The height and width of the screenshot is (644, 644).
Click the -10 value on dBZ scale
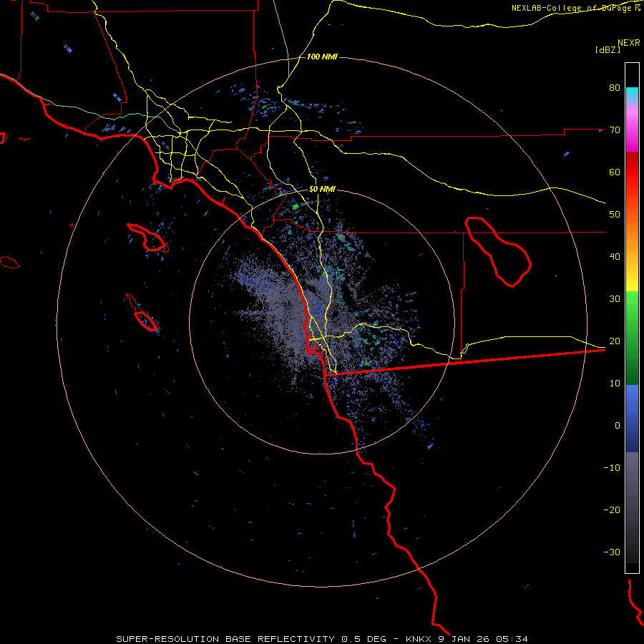(612, 468)
